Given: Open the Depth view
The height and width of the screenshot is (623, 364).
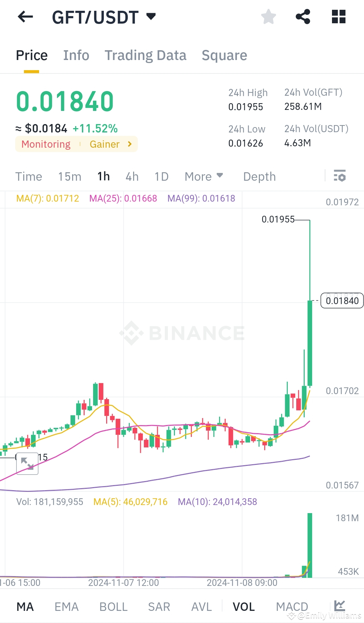Looking at the screenshot, I should point(259,176).
